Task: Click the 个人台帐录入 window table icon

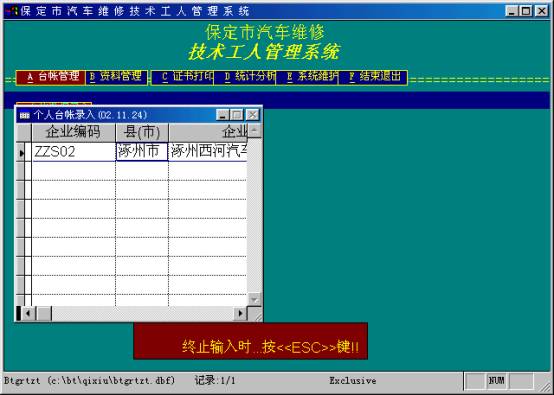Action: 24,115
